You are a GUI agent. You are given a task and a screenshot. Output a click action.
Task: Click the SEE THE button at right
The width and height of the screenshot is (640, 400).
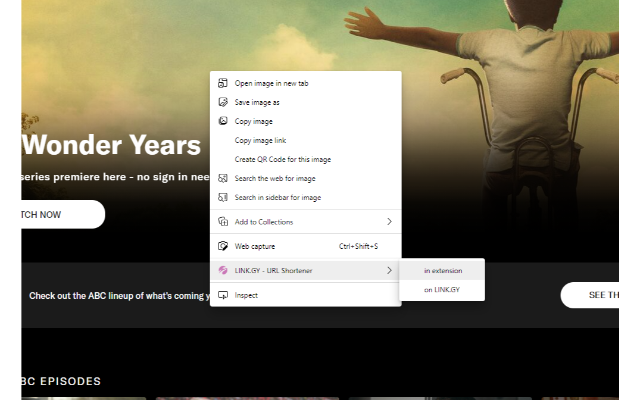click(590, 295)
